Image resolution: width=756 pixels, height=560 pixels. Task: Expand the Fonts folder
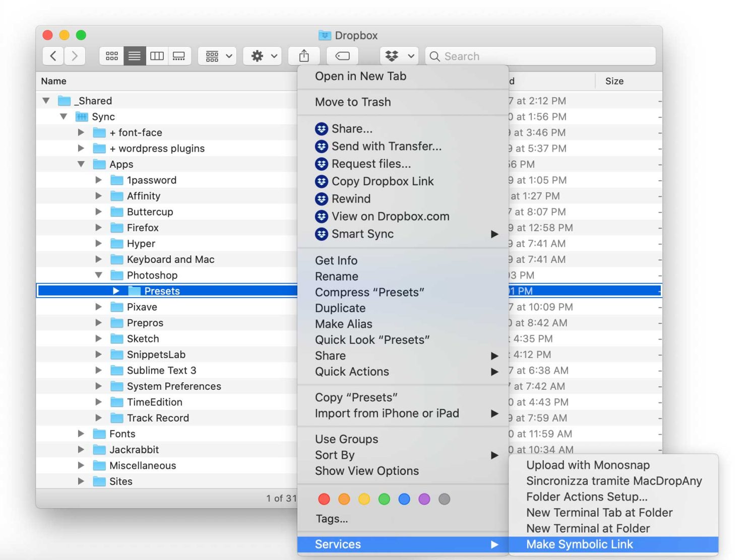(x=81, y=433)
